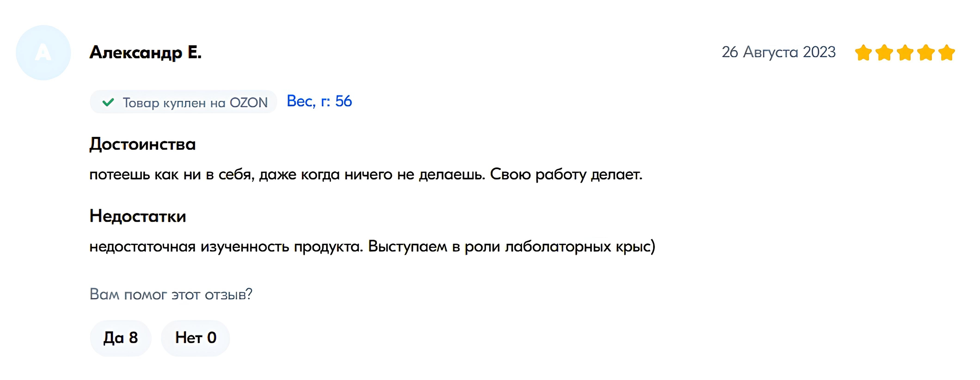Viewport: 980px width, 380px height.
Task: Click the first rating star
Action: tap(864, 52)
